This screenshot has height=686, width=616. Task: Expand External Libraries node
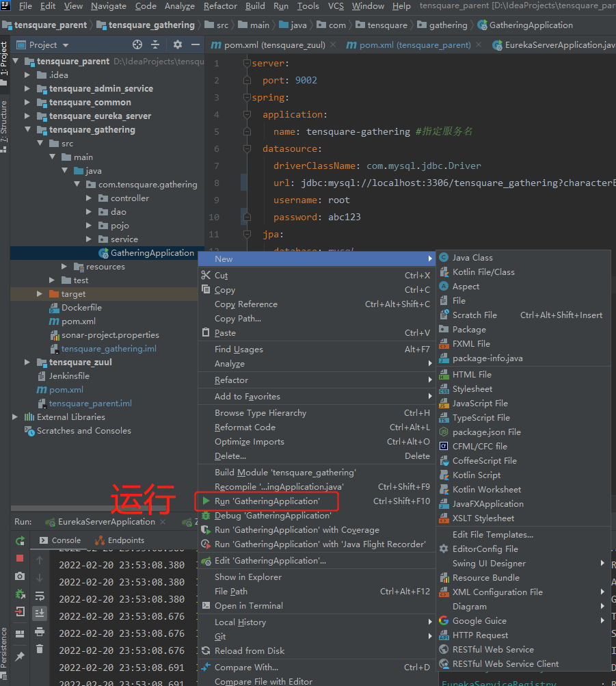tap(15, 417)
